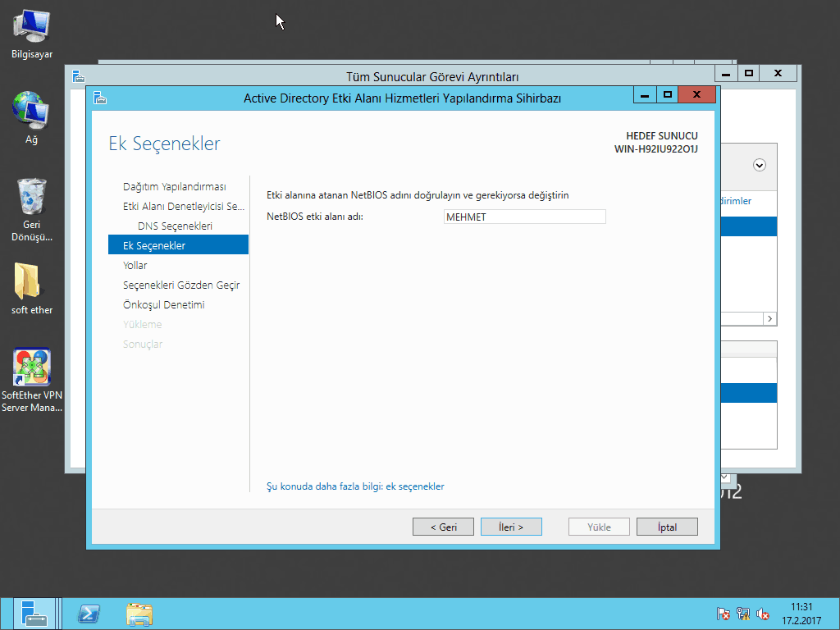The image size is (840, 630).
Task: Select Dağıtım Yapılandırması wizard step
Action: (174, 187)
